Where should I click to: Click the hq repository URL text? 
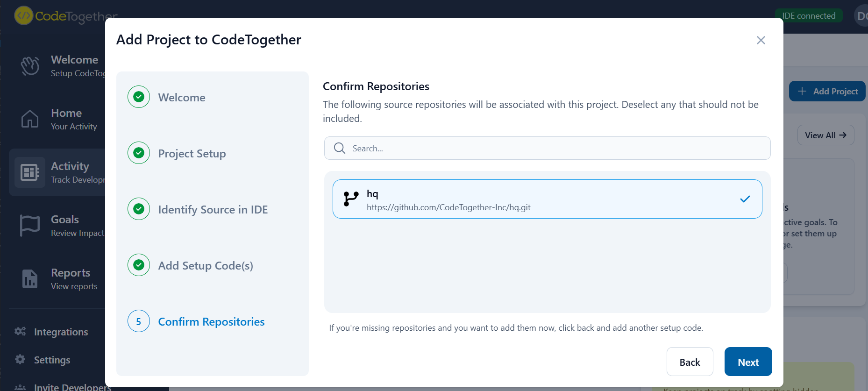[x=448, y=207]
